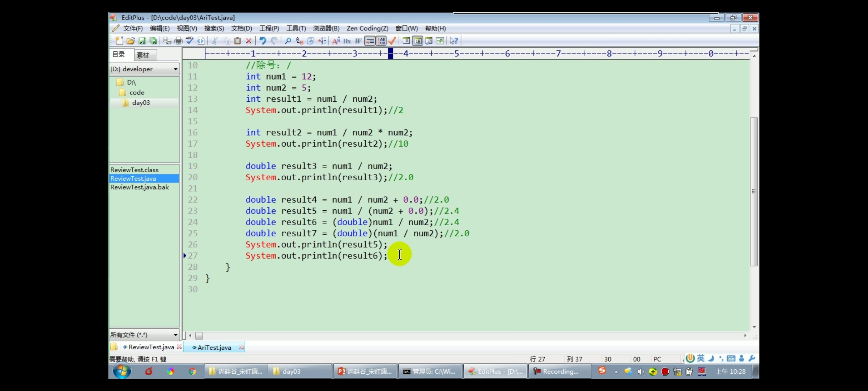Viewport: 868px width, 391px height.
Task: Redo using the grey arrow icon
Action: [x=274, y=41]
